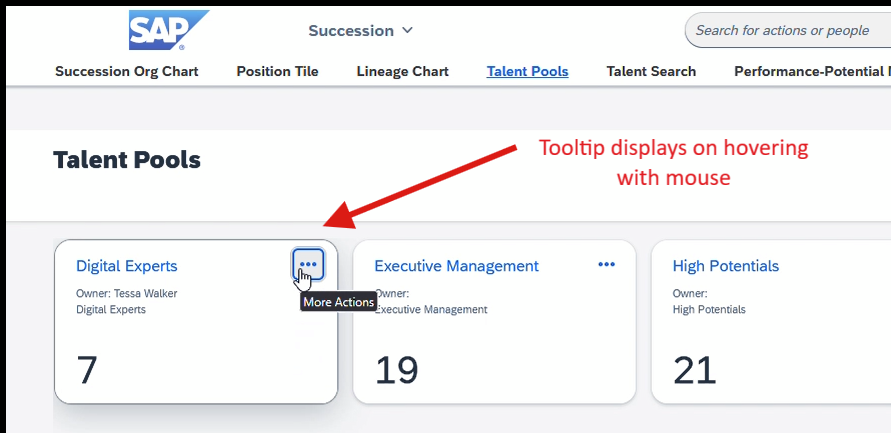891x433 pixels.
Task: Click the chevron next to Succession
Action: pyautogui.click(x=407, y=30)
